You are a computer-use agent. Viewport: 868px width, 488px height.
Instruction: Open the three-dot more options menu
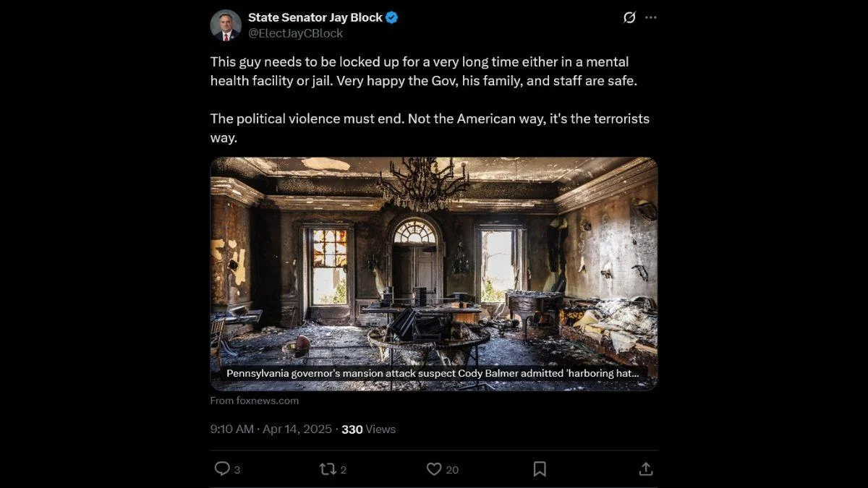coord(651,17)
